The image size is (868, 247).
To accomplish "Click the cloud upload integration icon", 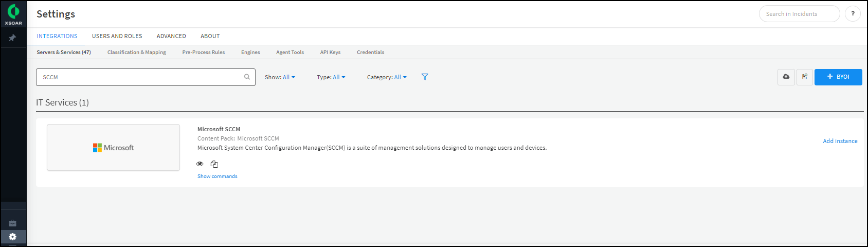I will 786,77.
